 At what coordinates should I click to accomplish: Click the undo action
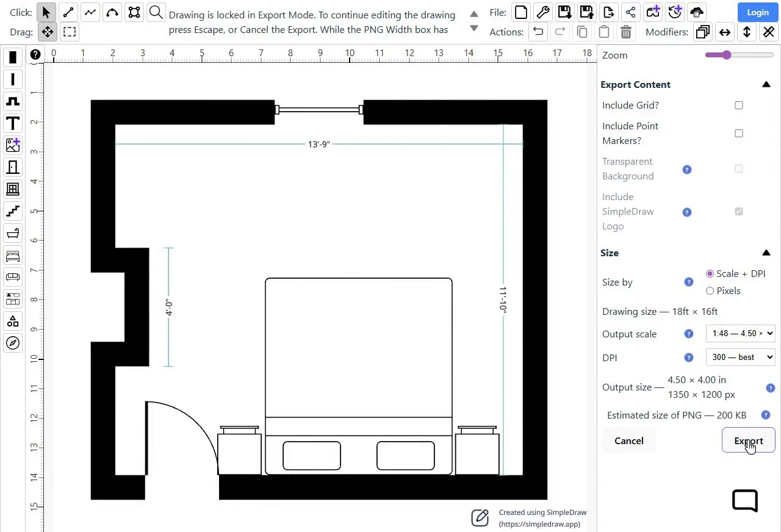point(538,32)
